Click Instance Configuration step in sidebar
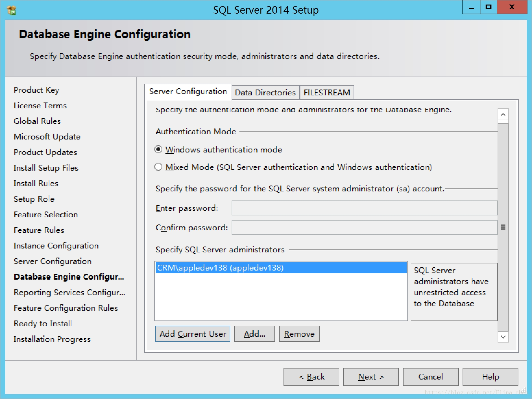The height and width of the screenshot is (399, 532). [56, 246]
